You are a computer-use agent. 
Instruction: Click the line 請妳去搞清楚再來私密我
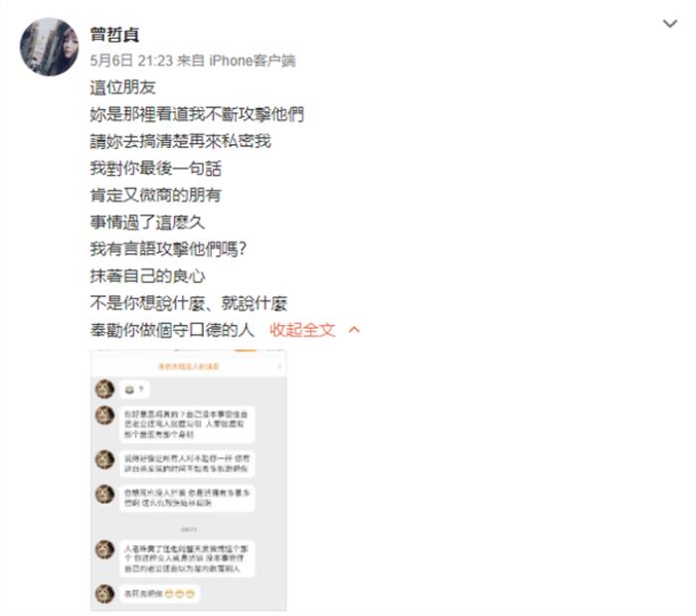pyautogui.click(x=181, y=141)
